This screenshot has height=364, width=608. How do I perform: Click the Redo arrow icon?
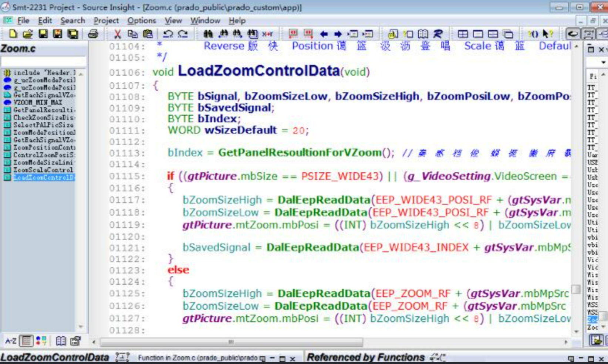(183, 34)
